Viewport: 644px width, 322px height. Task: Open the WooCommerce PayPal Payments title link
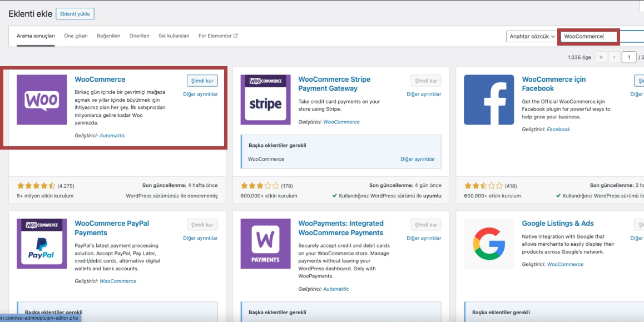pos(112,228)
